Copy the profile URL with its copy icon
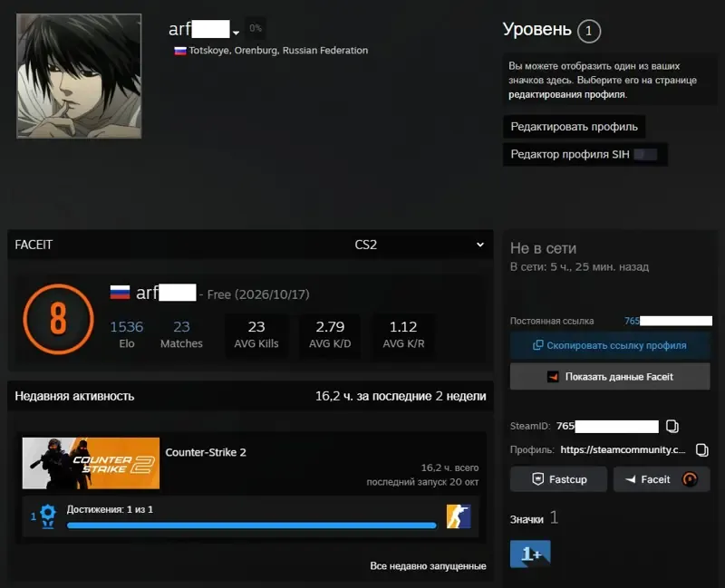The height and width of the screenshot is (588, 725). (701, 449)
